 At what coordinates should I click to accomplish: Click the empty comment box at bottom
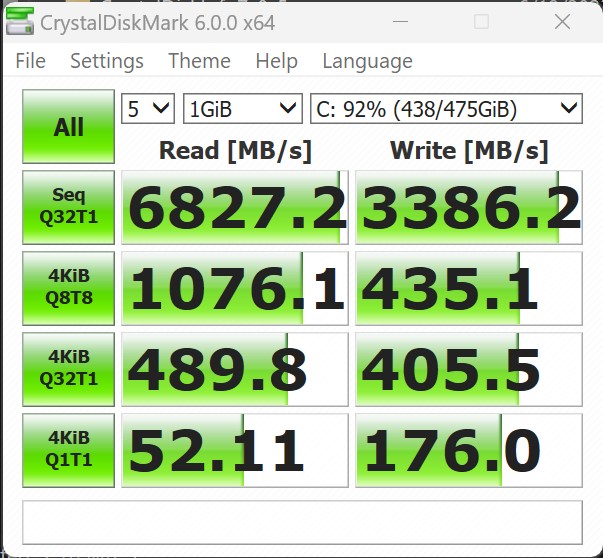[x=302, y=521]
